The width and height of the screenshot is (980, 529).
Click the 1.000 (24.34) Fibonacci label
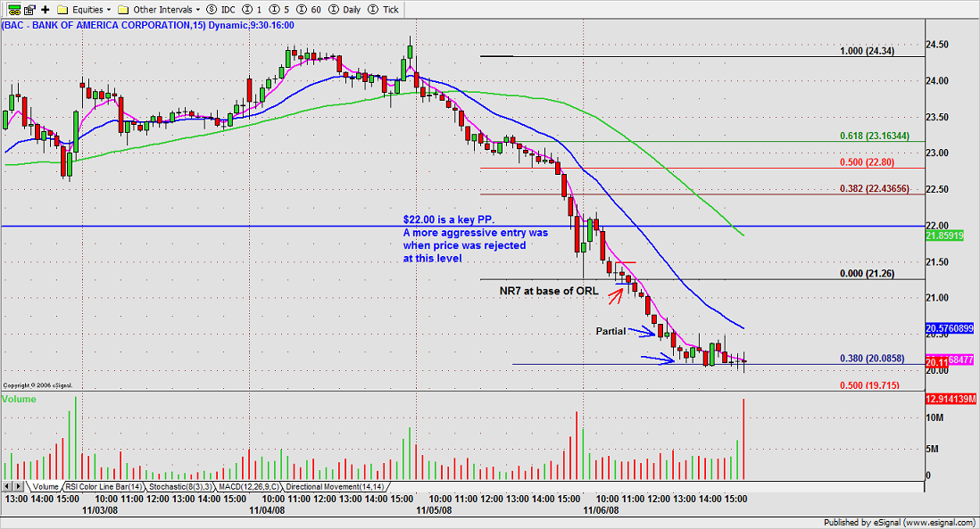pos(867,51)
